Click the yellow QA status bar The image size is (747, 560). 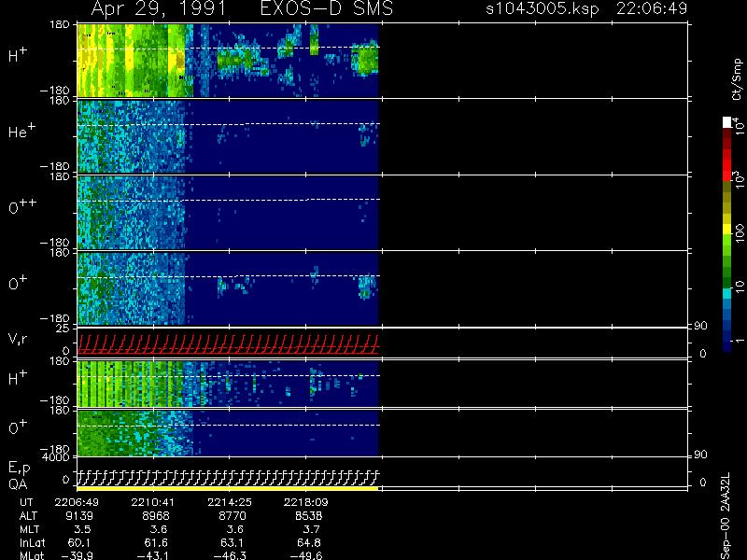click(227, 488)
